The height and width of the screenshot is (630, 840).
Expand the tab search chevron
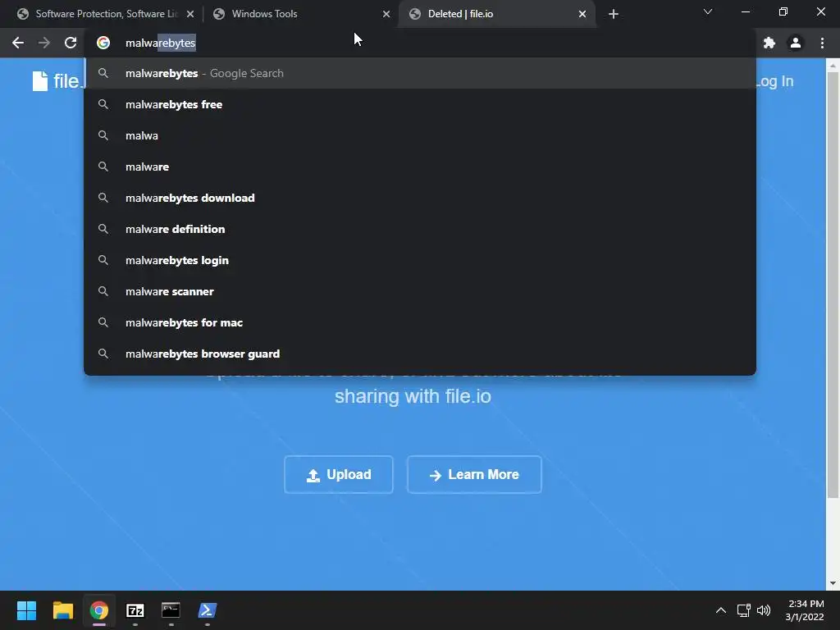coord(708,11)
